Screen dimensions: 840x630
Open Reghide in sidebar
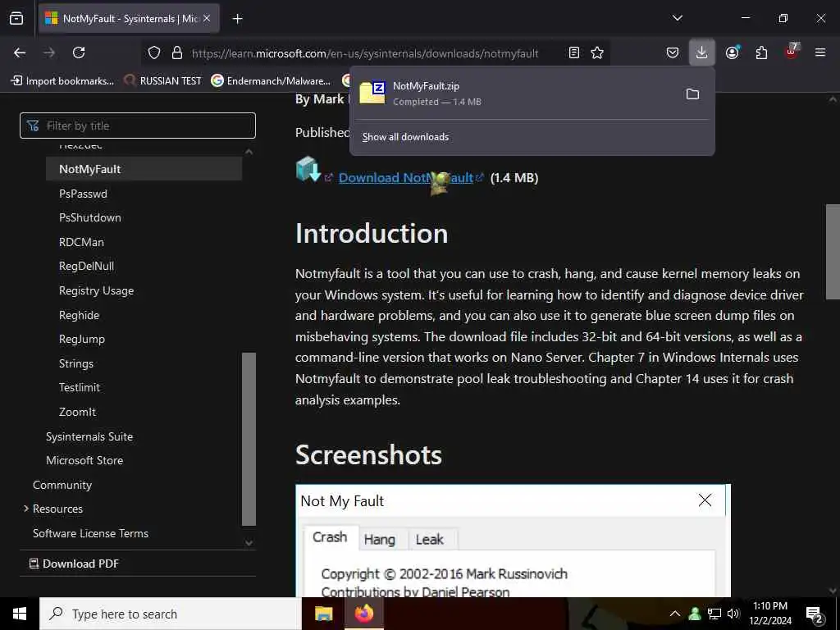(x=79, y=315)
